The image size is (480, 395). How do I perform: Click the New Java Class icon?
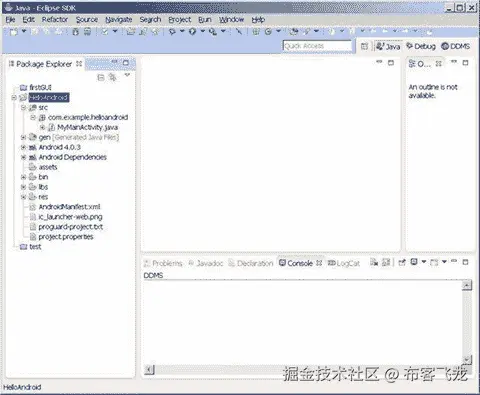click(268, 32)
